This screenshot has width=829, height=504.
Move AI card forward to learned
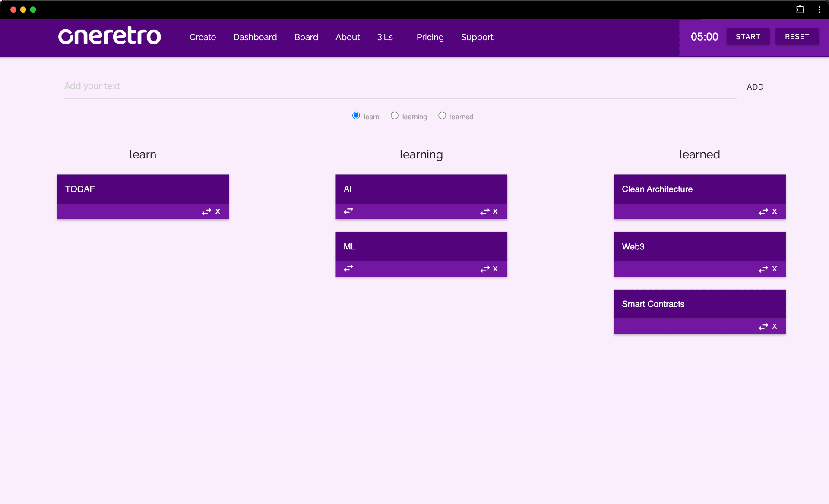pos(484,211)
